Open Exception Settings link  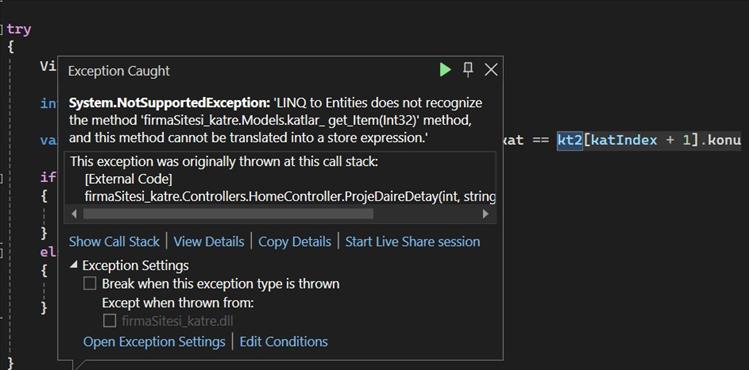pyautogui.click(x=154, y=342)
